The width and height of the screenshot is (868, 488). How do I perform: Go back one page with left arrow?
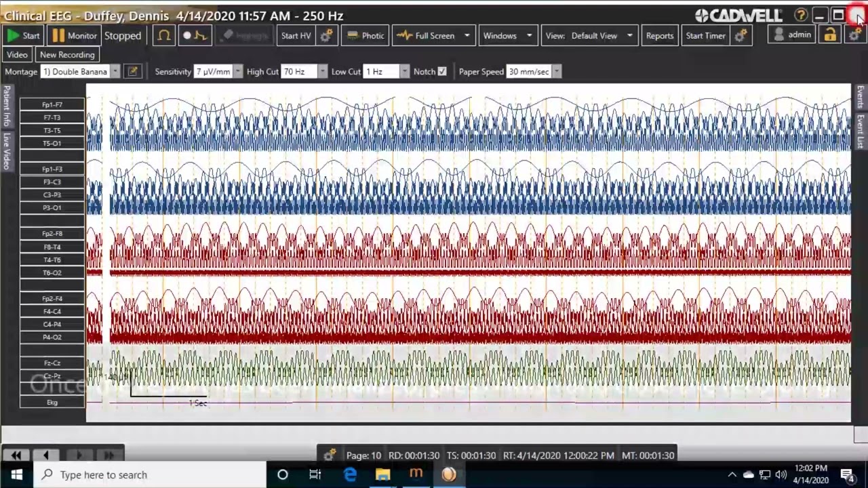click(x=46, y=455)
